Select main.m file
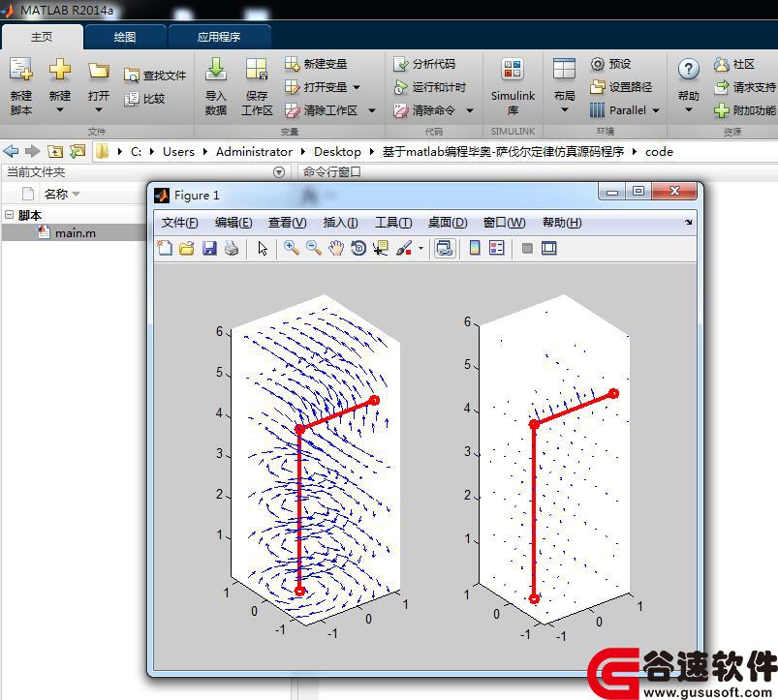This screenshot has width=778, height=700. point(76,233)
